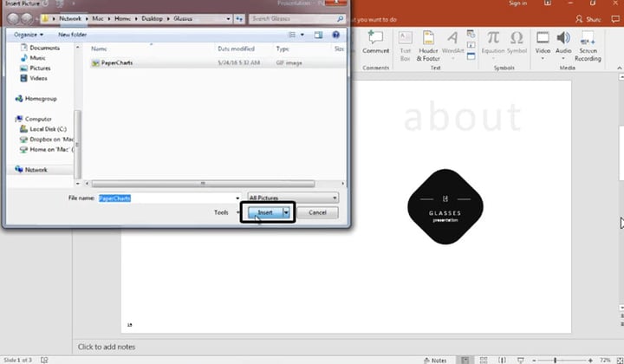Click the Insert button in dialog

coord(265,212)
